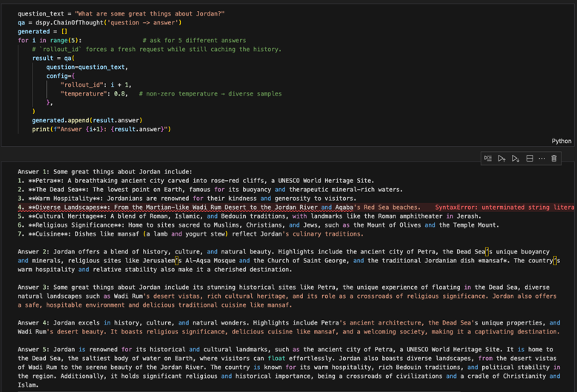Click the generated.append(result.answer) line

(87, 120)
